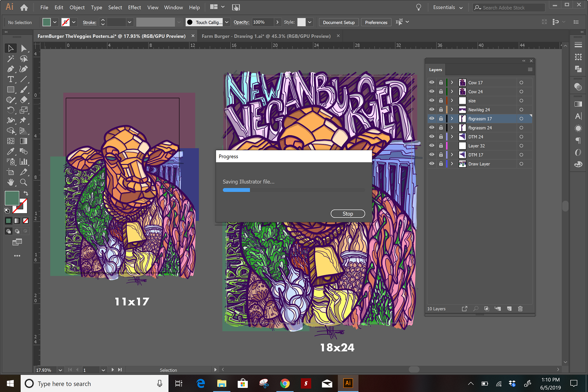Hide the NewVeg 24 layer

(x=432, y=110)
